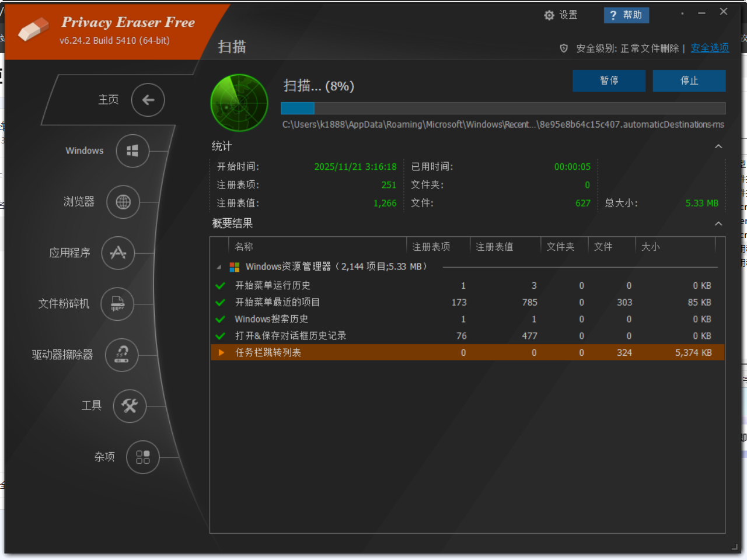The image size is (747, 560).
Task: Return to 主页 using the back arrow
Action: click(148, 100)
